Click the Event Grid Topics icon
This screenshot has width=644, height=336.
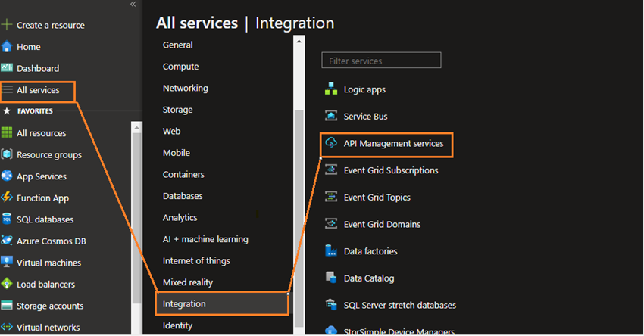(331, 197)
